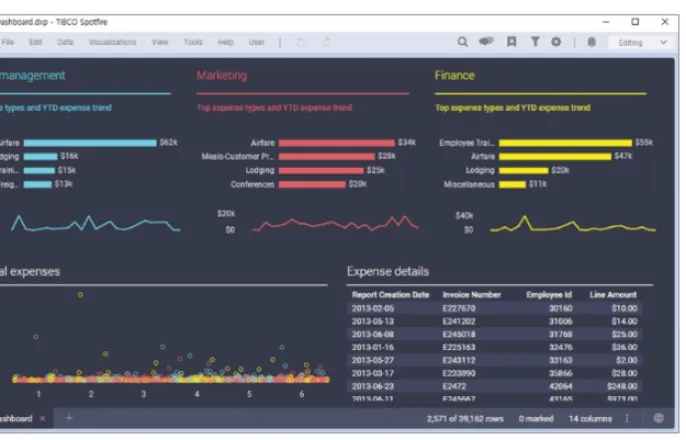Select the yellow Employee Training bar
This screenshot has height=440, width=686.
point(565,143)
